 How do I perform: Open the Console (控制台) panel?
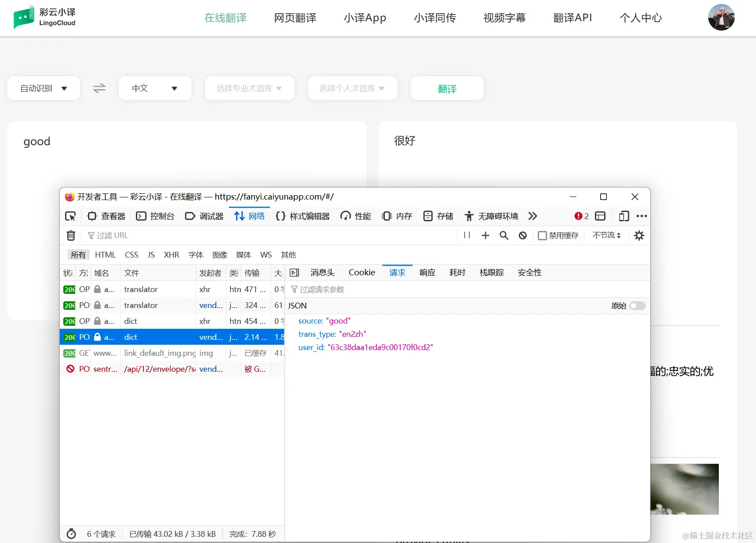[x=155, y=216]
